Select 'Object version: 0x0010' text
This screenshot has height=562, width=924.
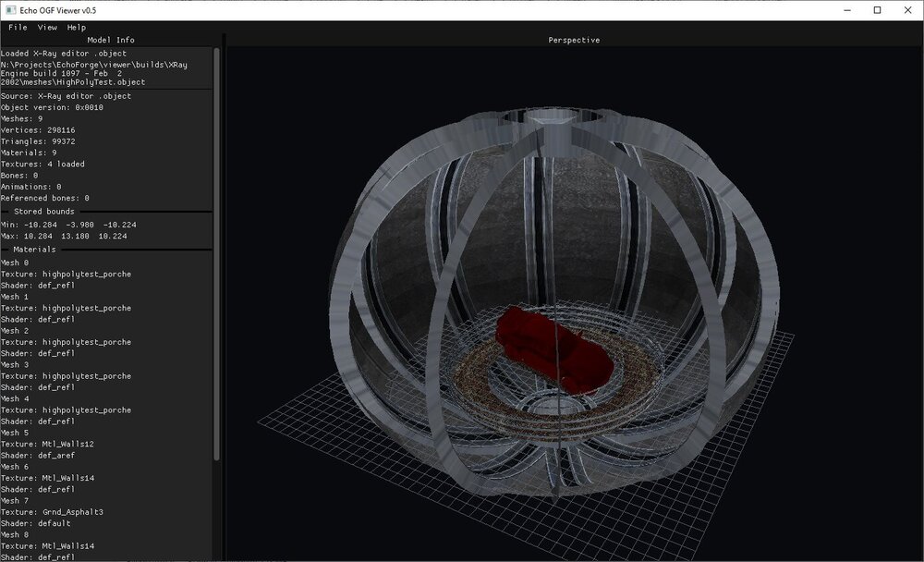click(x=52, y=107)
